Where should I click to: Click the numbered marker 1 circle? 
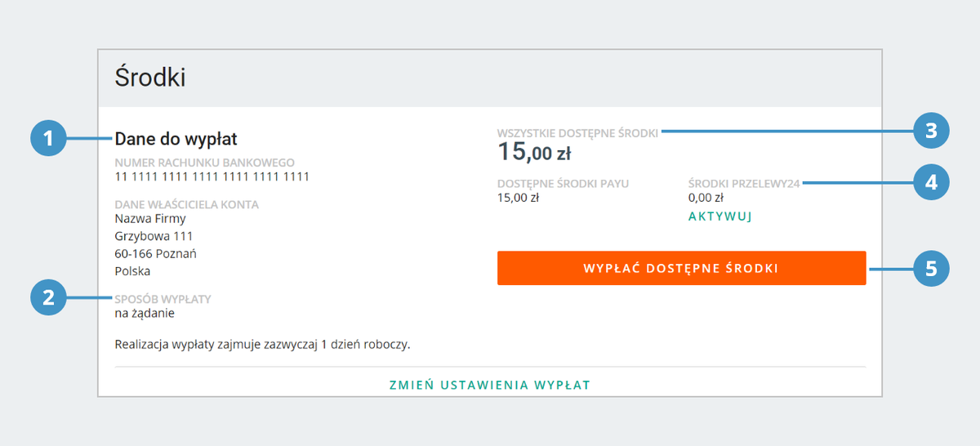(48, 138)
